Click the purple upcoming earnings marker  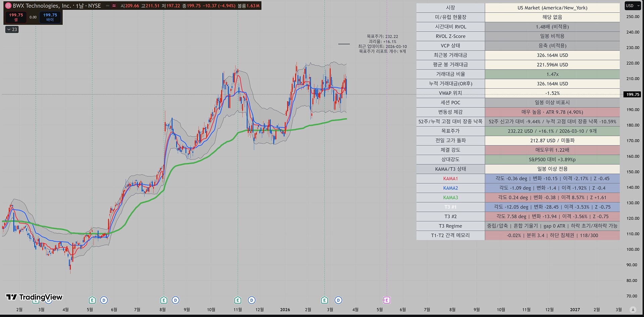(x=387, y=300)
